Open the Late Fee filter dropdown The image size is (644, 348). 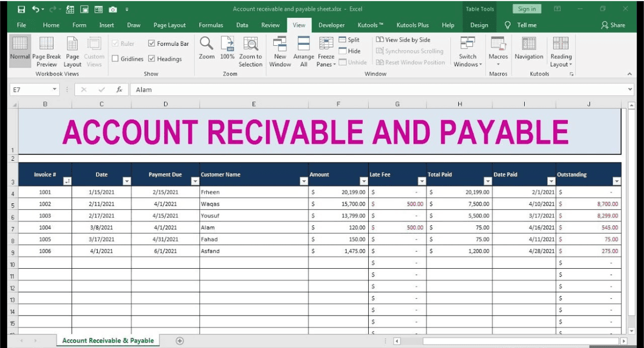click(422, 181)
